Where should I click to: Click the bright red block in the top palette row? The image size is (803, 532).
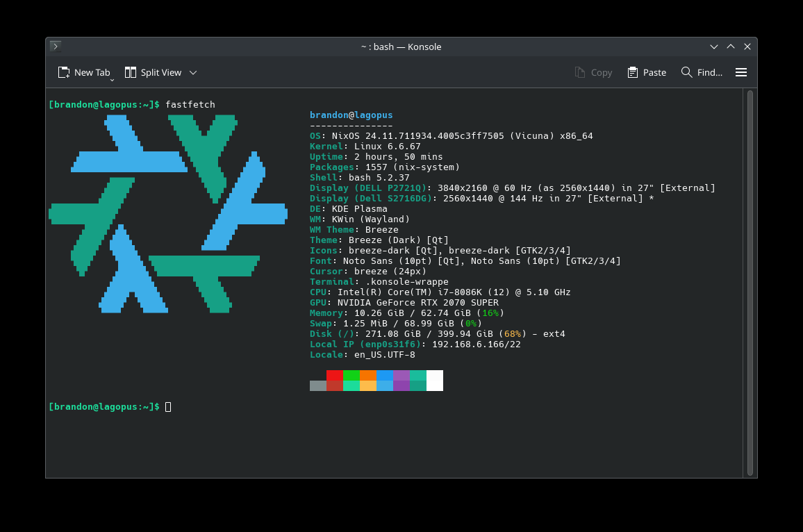pos(334,375)
